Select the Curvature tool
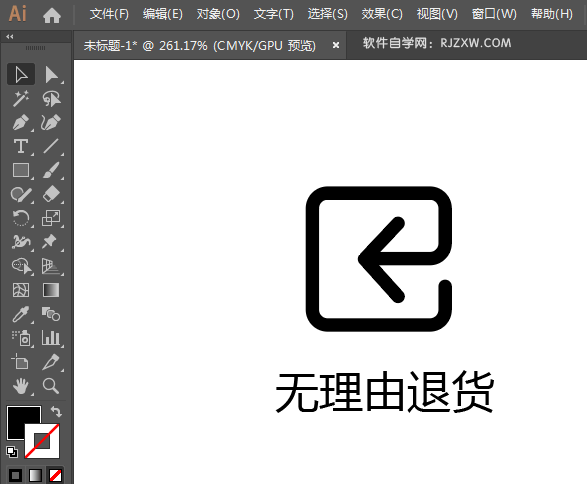 click(x=51, y=122)
